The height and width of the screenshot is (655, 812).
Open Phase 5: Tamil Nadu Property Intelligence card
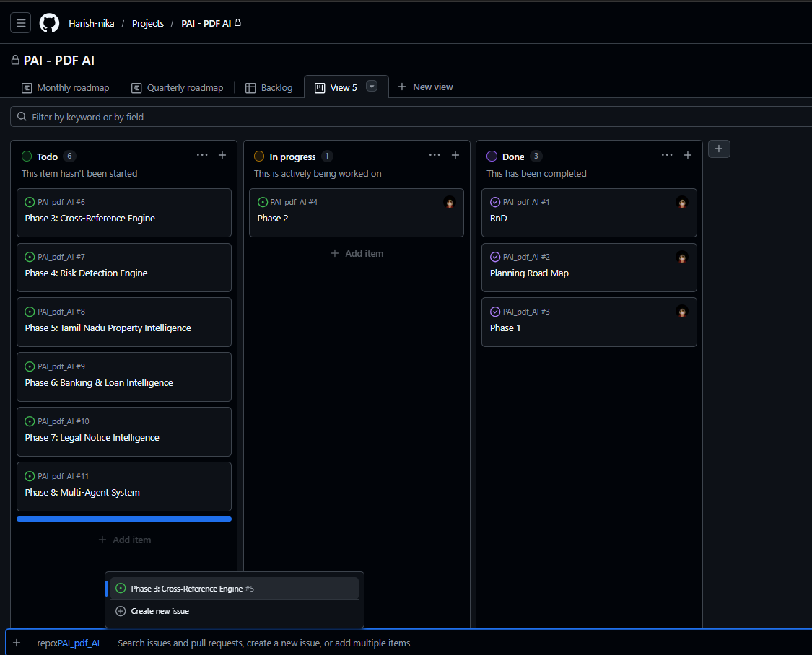coord(123,322)
